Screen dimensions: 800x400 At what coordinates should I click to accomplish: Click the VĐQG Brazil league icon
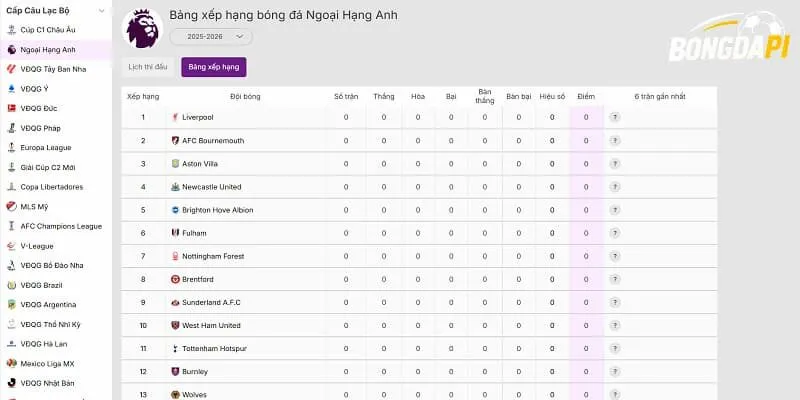[x=11, y=285]
